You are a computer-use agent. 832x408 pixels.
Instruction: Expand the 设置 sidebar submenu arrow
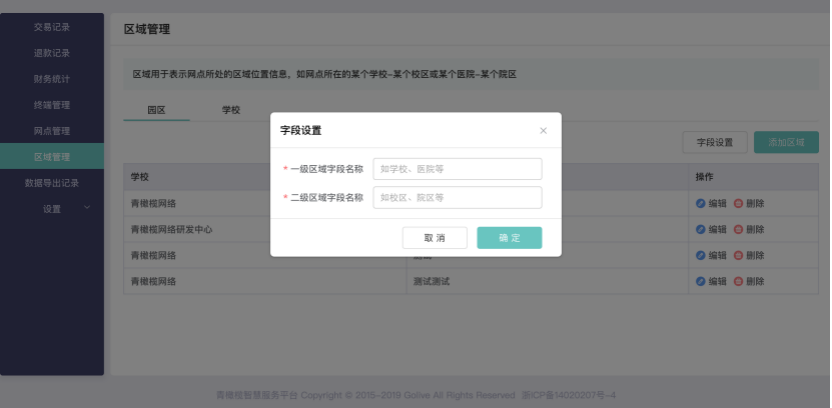pos(86,208)
